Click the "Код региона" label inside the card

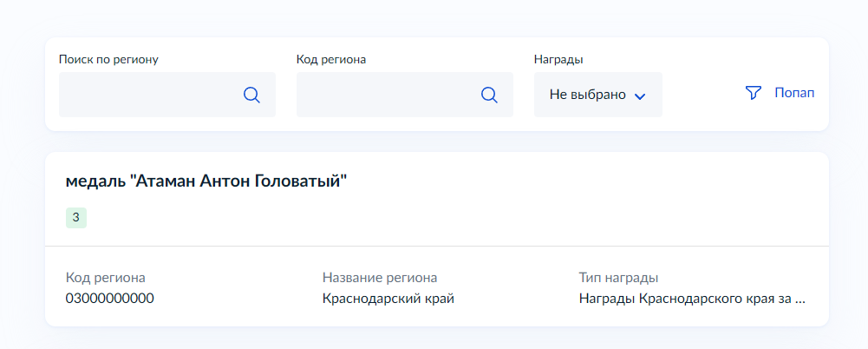[106, 278]
